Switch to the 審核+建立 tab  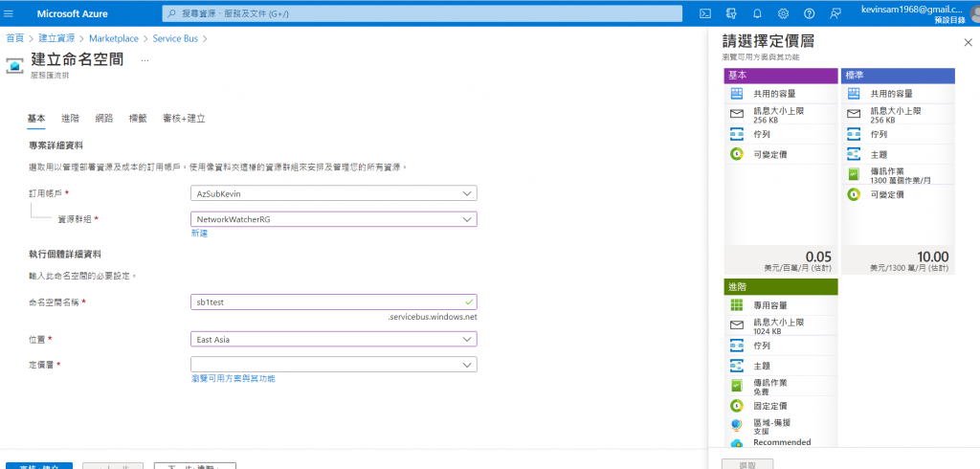click(184, 118)
